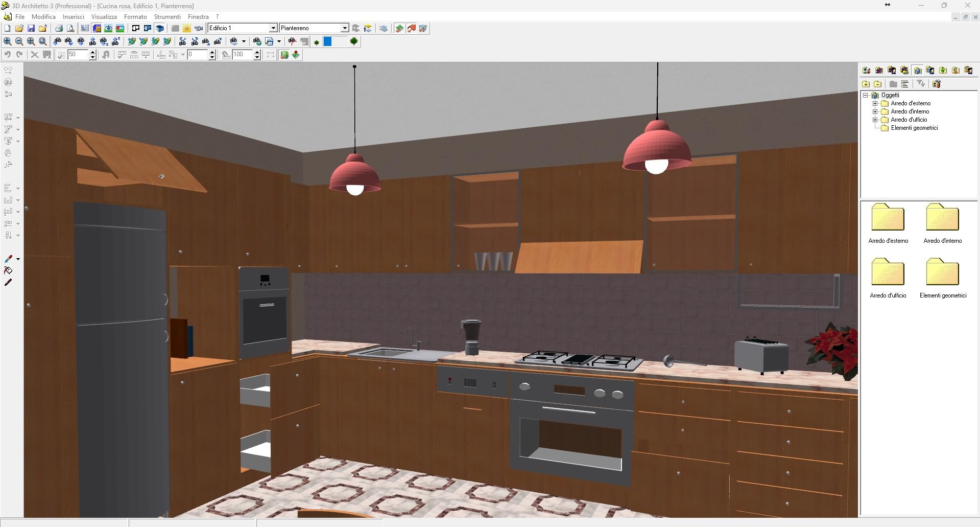Click the help question mark menu
Viewport: 980px width, 527px height.
217,17
